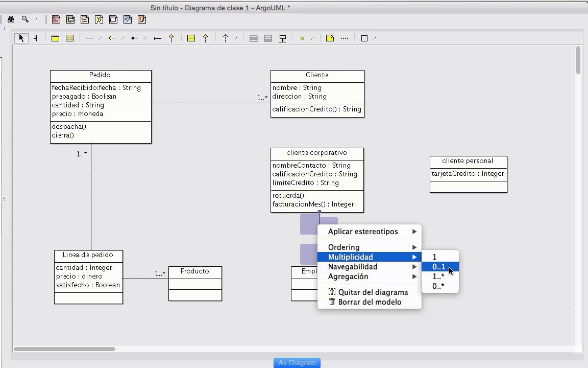Choose multiplicity 0..1
This screenshot has width=588, height=368.
[439, 267]
